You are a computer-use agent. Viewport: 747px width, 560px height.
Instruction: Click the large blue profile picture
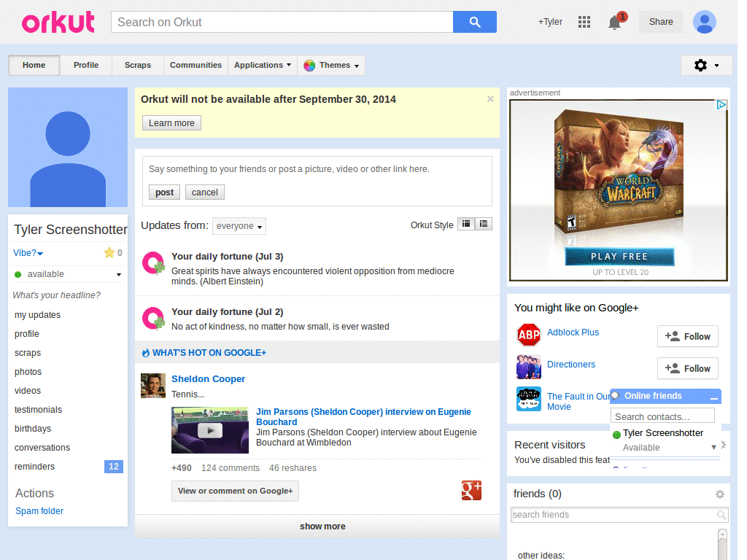pos(68,147)
